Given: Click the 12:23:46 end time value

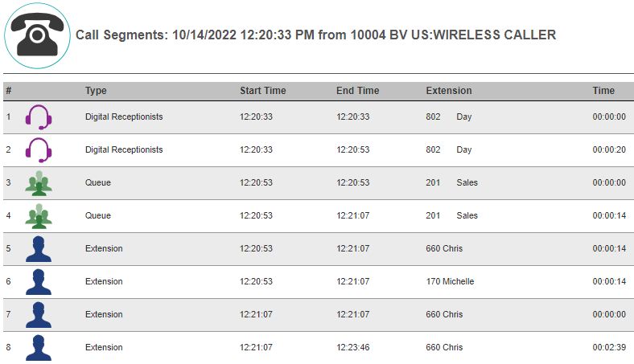Looking at the screenshot, I should [352, 348].
